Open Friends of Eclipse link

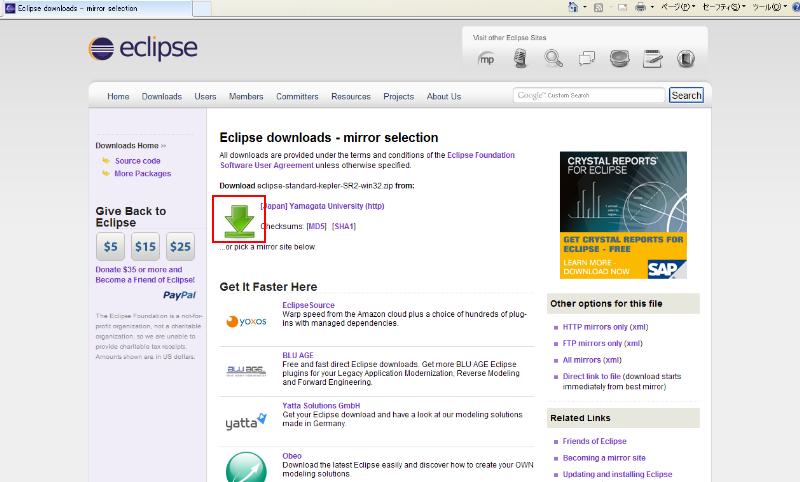click(x=594, y=441)
